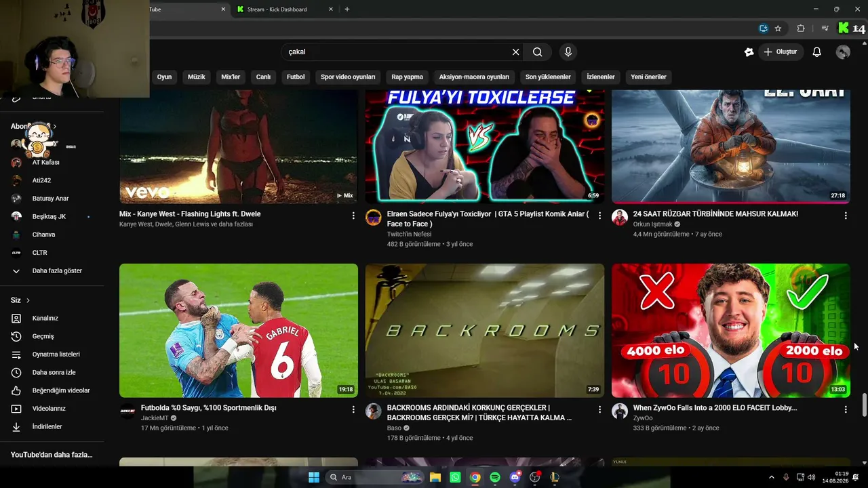Image resolution: width=868 pixels, height=488 pixels.
Task: Open a new browser tab
Action: [347, 9]
